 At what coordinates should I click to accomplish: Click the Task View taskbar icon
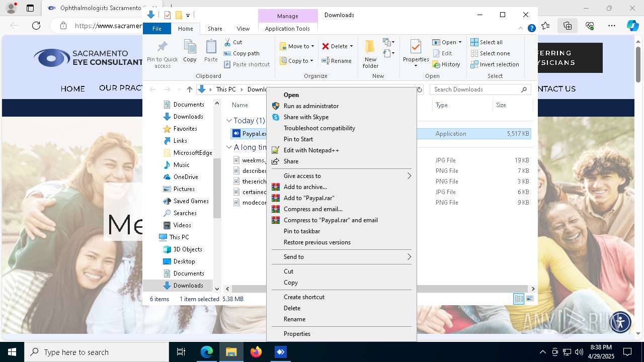[181, 352]
